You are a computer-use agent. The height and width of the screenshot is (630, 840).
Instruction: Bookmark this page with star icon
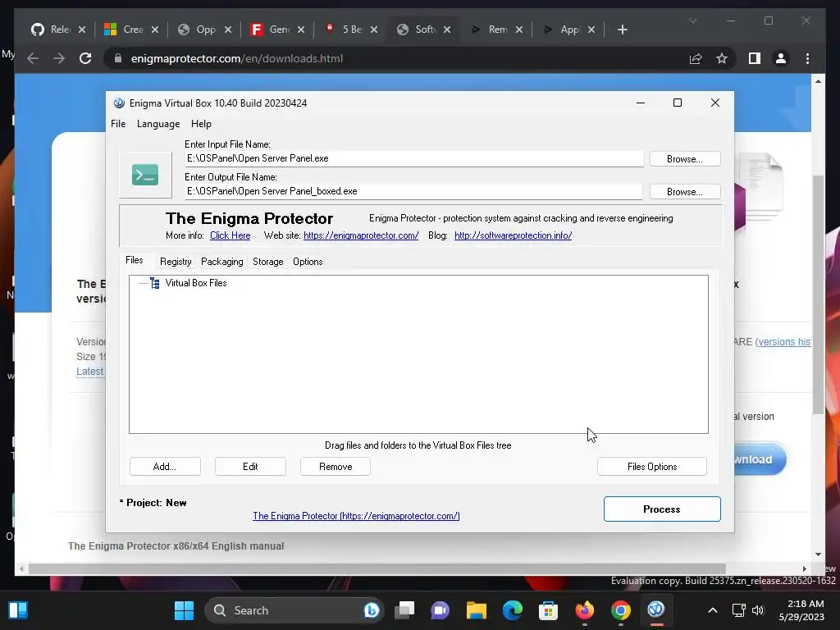tap(722, 58)
